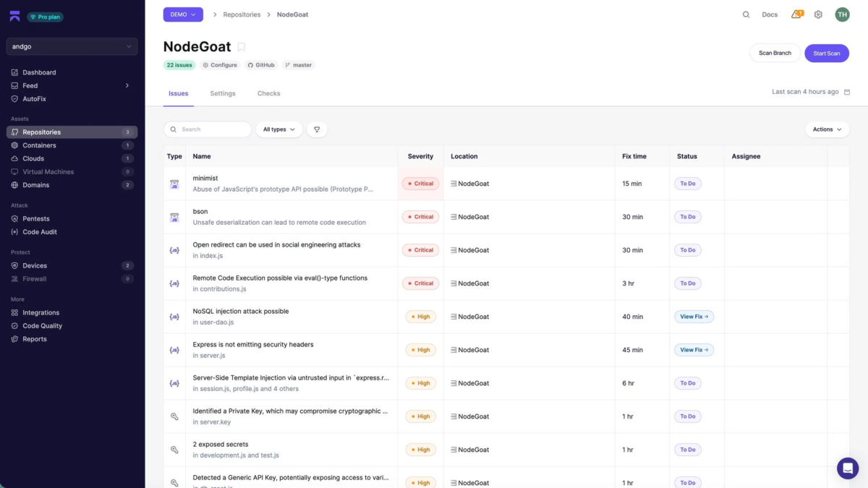The image size is (868, 488).
Task: Click View Fix for NoSQL injection
Action: tap(694, 317)
